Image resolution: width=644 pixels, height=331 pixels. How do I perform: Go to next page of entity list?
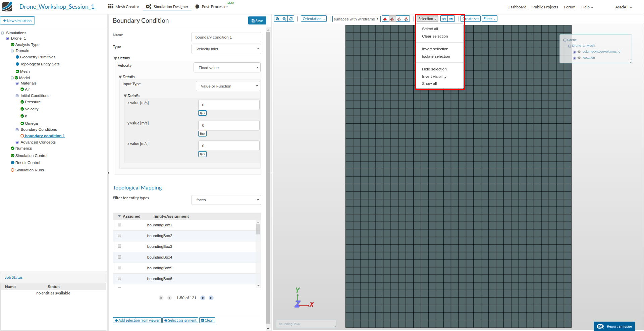pos(203,298)
